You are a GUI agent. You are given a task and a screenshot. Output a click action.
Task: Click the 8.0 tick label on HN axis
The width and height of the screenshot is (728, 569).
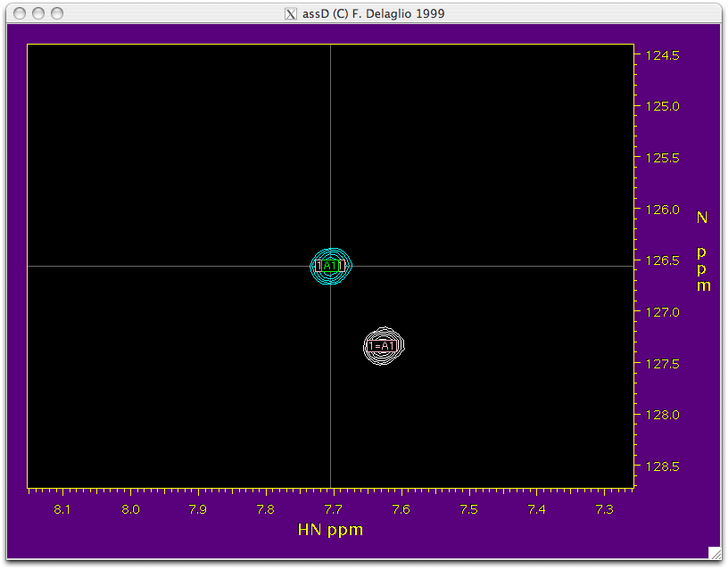[130, 509]
